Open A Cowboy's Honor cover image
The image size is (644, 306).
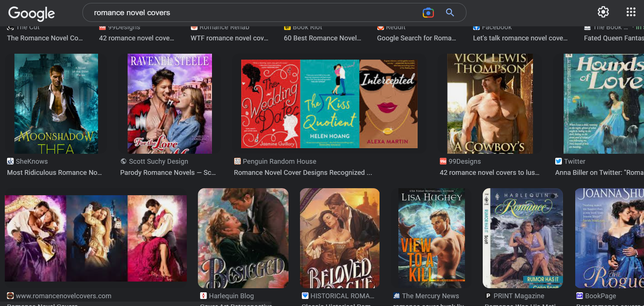tap(490, 104)
